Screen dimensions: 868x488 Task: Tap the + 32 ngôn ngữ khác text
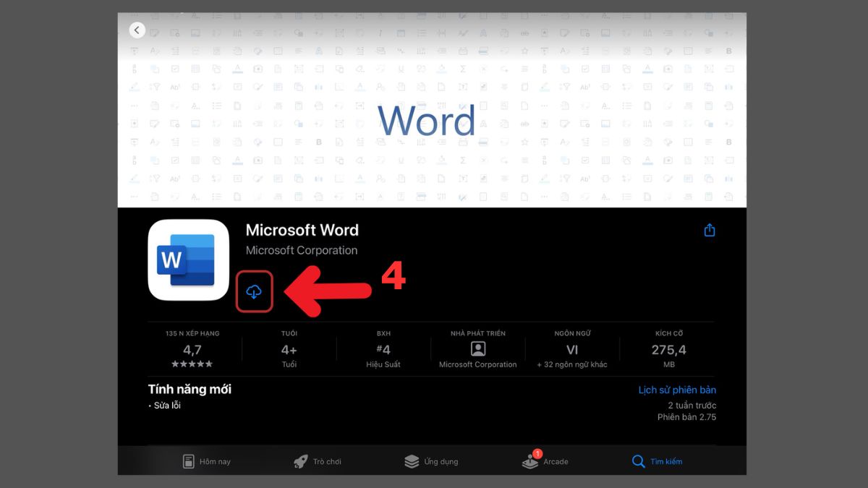(571, 364)
